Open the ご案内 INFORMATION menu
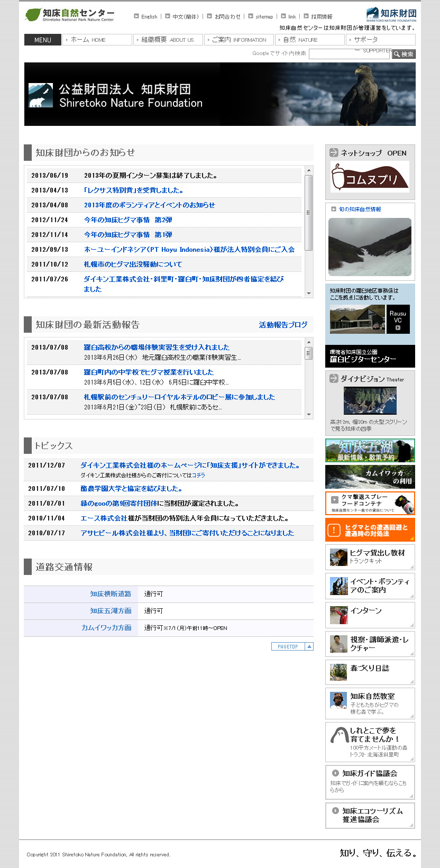Image resolution: width=440 pixels, height=868 pixels. 239,40
